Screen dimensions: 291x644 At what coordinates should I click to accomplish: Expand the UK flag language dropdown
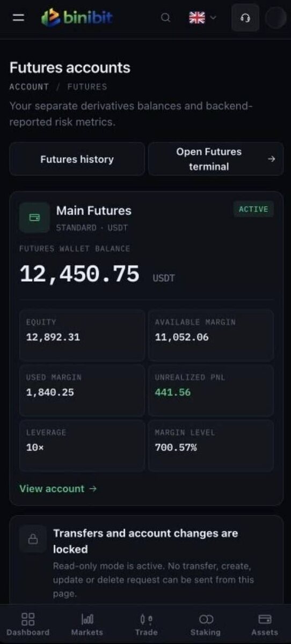click(x=203, y=18)
